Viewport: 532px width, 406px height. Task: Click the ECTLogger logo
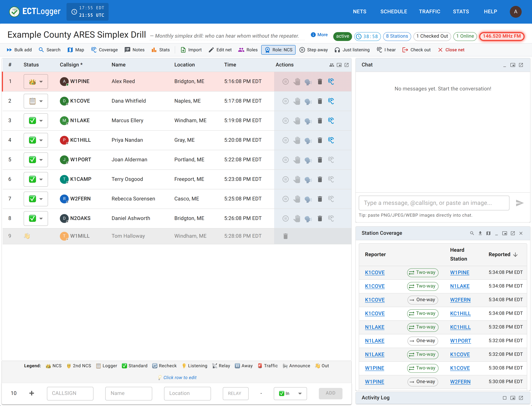click(x=35, y=11)
